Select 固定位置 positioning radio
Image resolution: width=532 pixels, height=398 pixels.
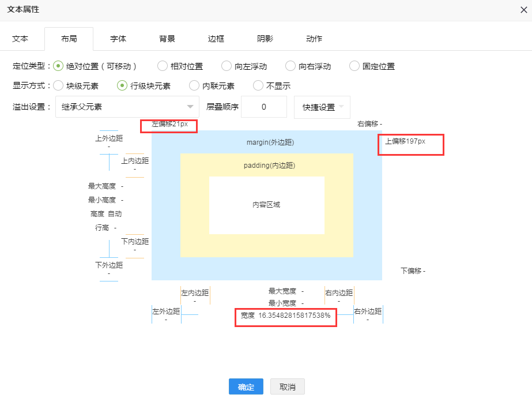pos(354,66)
